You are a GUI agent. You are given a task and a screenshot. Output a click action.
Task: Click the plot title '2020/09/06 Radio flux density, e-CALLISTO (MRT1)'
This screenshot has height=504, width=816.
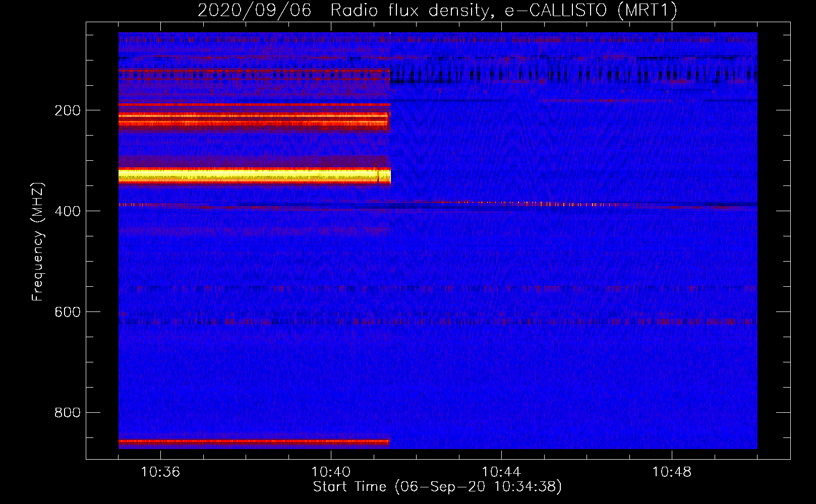point(437,10)
